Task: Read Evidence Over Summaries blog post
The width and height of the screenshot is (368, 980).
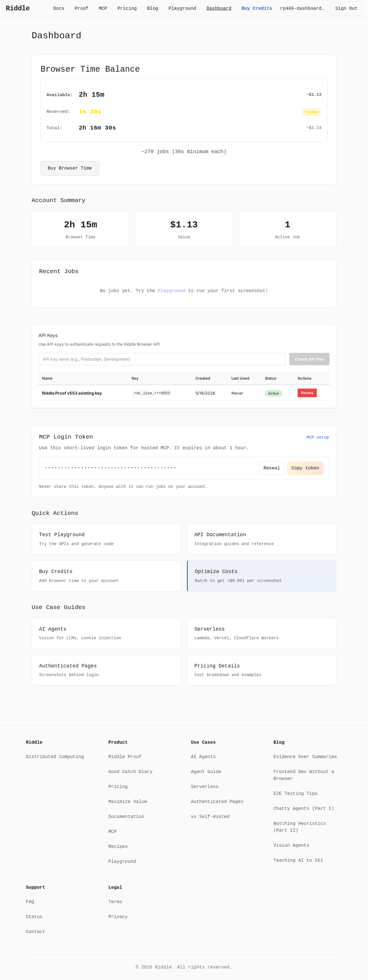Action: pyautogui.click(x=305, y=757)
